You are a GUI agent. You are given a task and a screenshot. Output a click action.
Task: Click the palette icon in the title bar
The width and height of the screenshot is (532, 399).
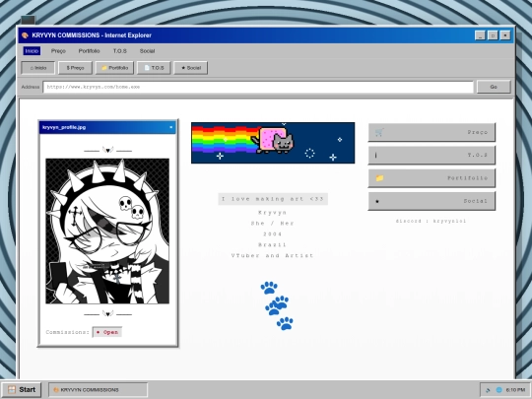pyautogui.click(x=25, y=35)
